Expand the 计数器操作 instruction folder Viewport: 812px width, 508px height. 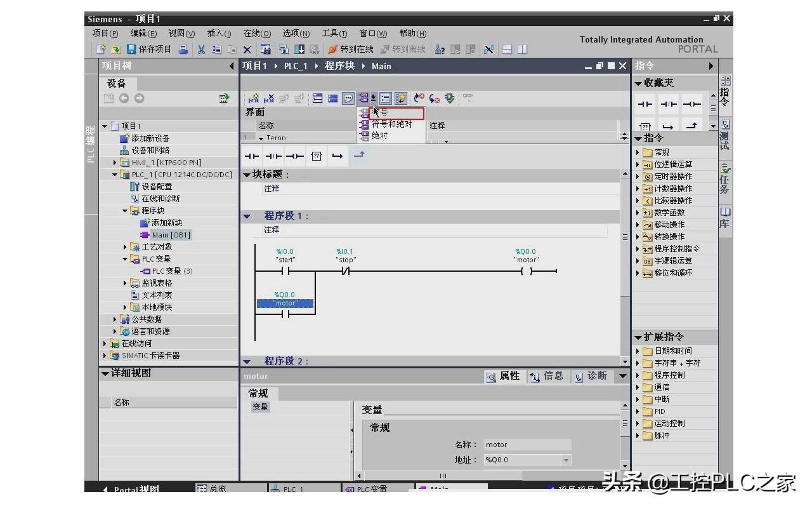(638, 189)
